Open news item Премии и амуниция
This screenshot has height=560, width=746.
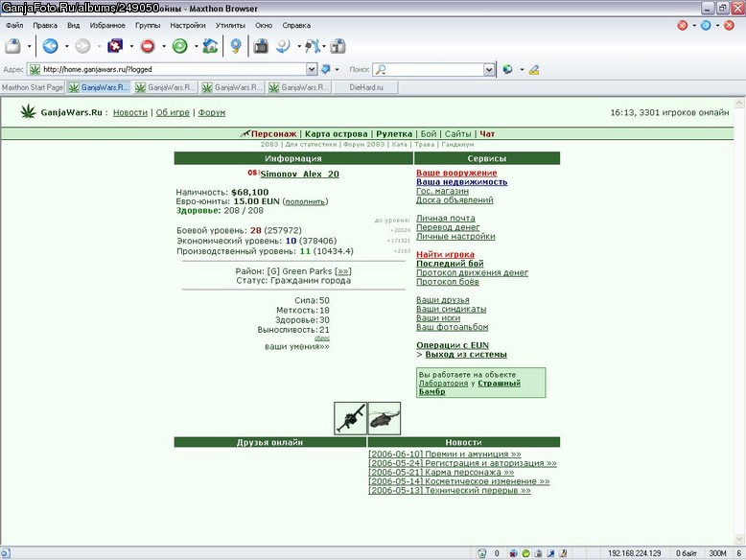[444, 454]
